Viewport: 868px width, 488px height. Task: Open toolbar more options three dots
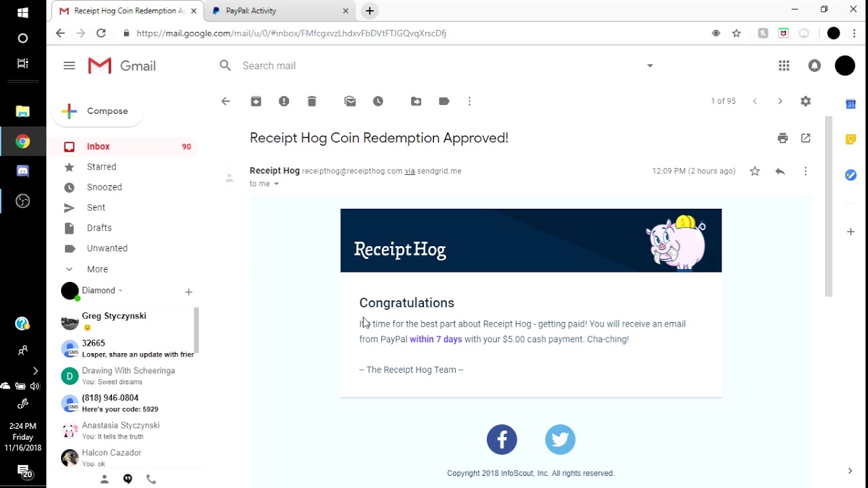pos(469,101)
